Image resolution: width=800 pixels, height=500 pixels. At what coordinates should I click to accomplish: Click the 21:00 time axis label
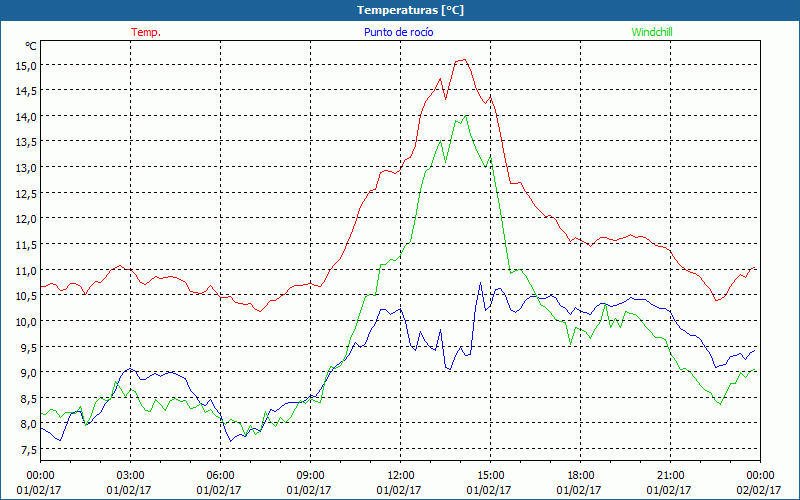click(670, 476)
